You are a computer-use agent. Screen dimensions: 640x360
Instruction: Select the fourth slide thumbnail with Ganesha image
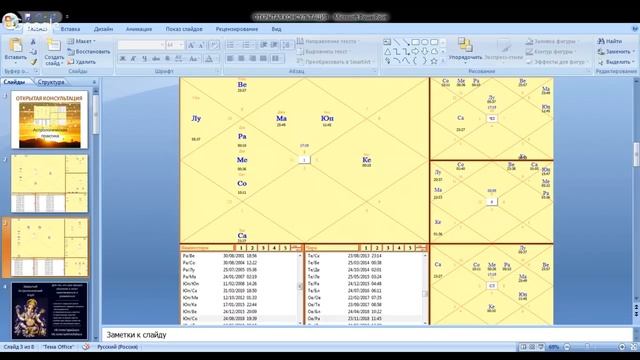point(49,311)
